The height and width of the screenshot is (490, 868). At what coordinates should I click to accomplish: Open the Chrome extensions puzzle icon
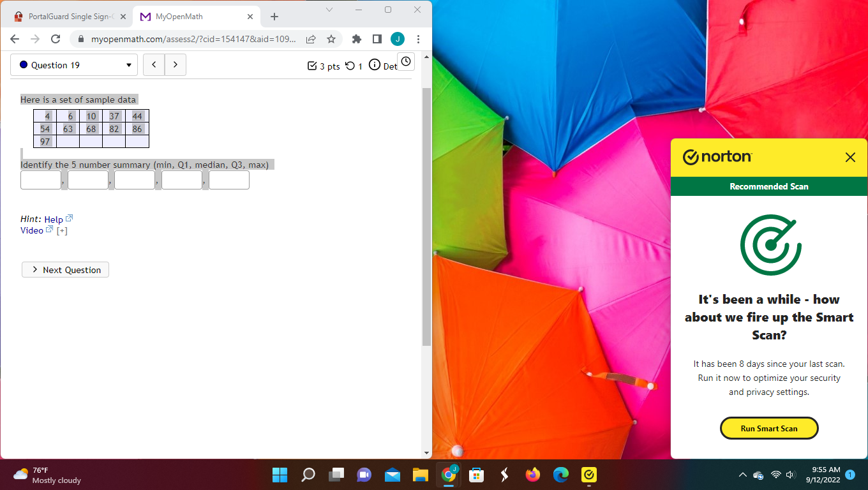(357, 40)
